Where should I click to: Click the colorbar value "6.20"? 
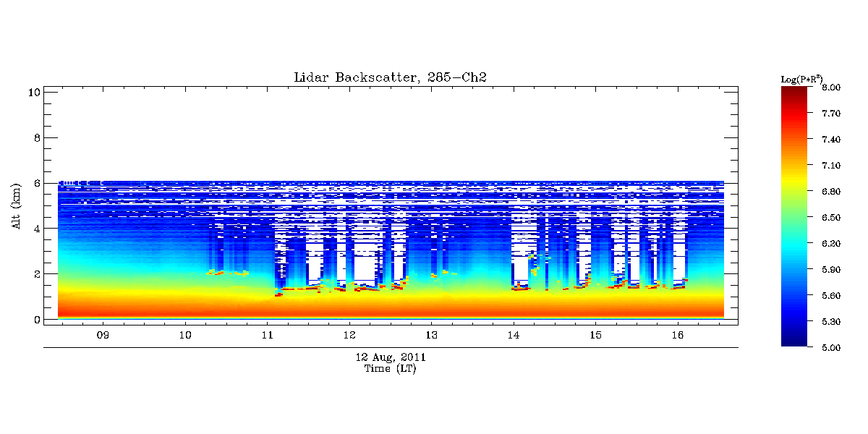click(831, 244)
